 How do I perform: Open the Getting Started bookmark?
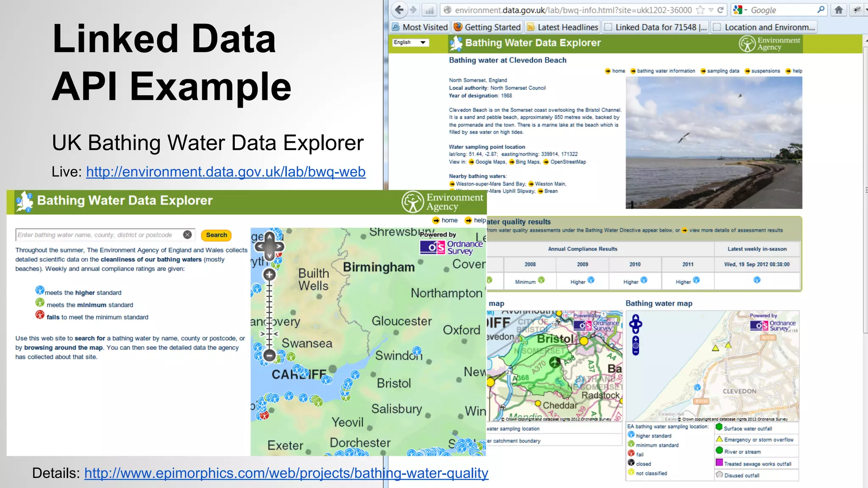[x=487, y=27]
